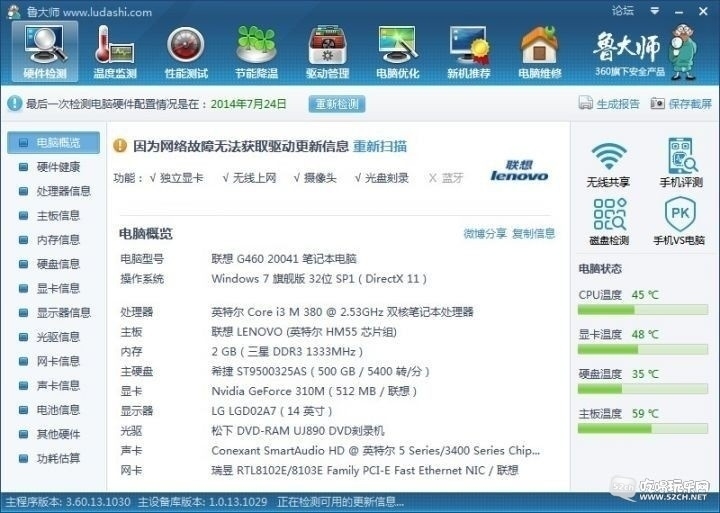Screen dimensions: 720x513
Task: Open the 新机推荐 new PC recommendation icon
Action: coord(469,51)
